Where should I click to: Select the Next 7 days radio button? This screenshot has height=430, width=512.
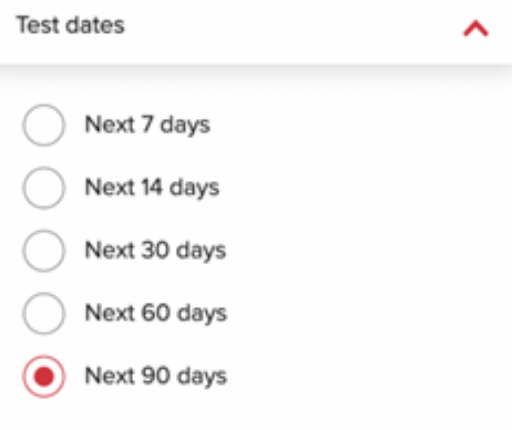pos(44,125)
